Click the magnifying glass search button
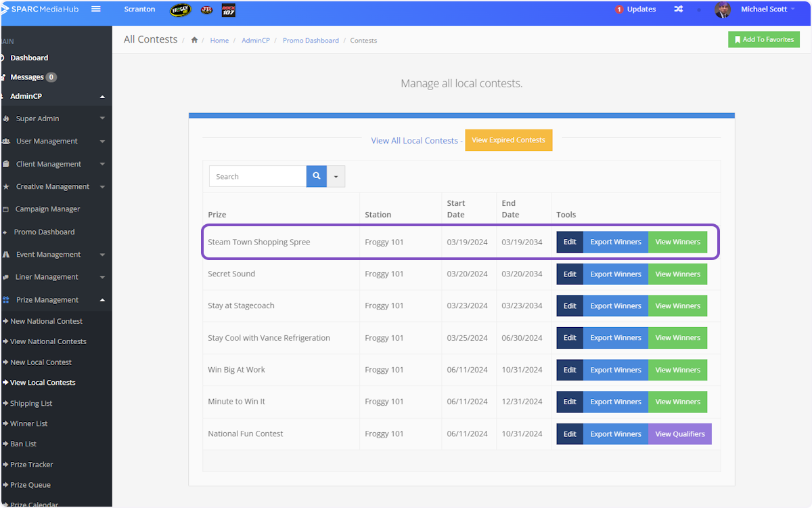The height and width of the screenshot is (508, 812). click(x=316, y=176)
